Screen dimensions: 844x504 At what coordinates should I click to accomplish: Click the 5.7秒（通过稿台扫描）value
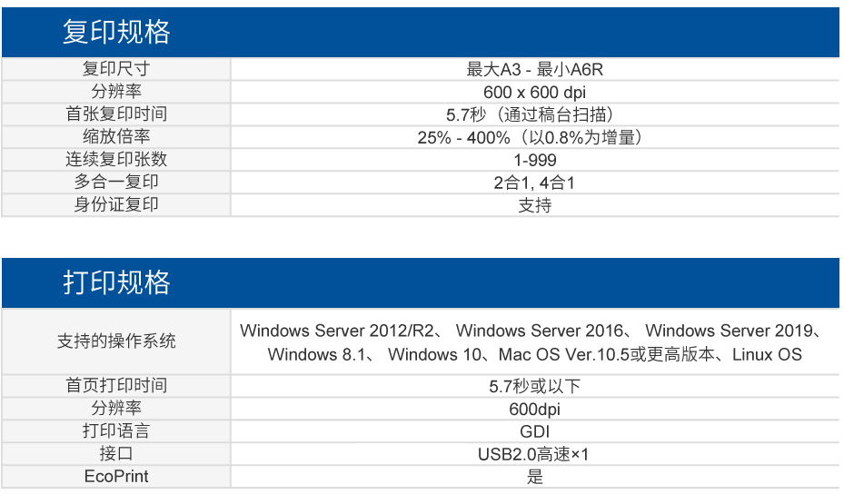(x=534, y=114)
